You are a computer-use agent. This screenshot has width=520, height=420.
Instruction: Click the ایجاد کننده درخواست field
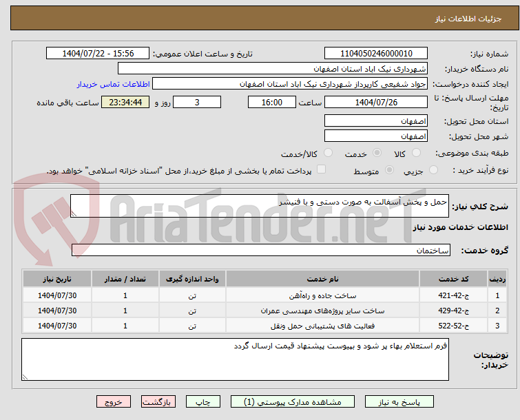(290, 84)
